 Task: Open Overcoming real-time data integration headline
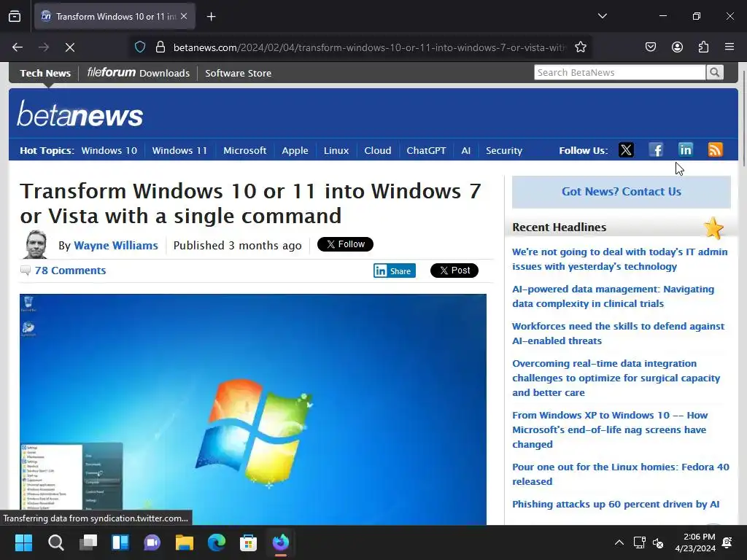coord(616,378)
